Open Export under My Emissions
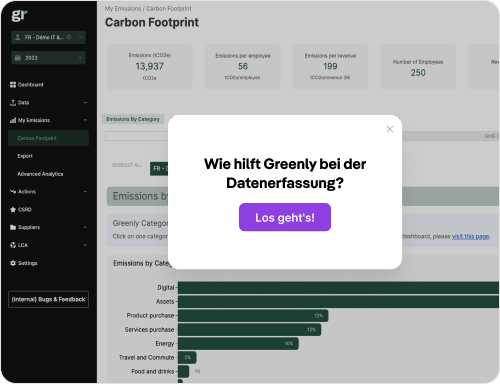500x384 pixels. [x=25, y=156]
